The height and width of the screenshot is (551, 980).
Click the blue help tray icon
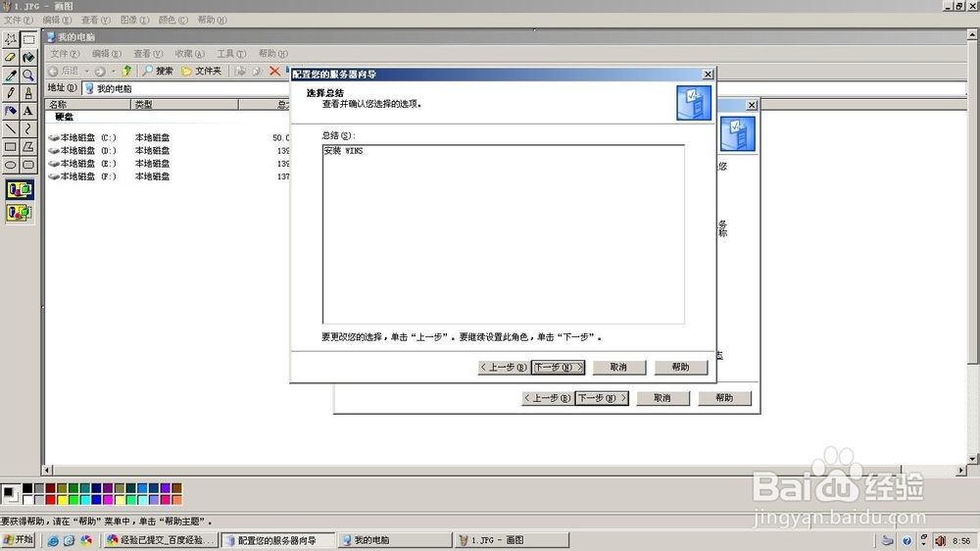[x=906, y=540]
